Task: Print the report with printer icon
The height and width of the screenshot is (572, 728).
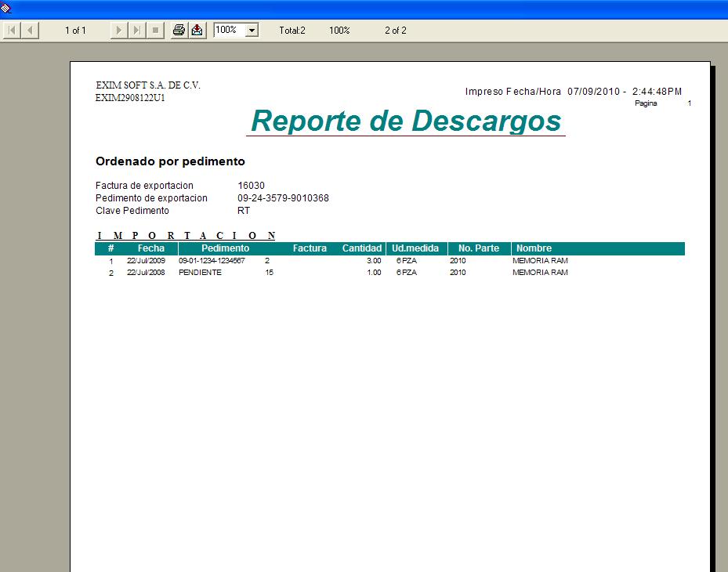Action: 179,31
